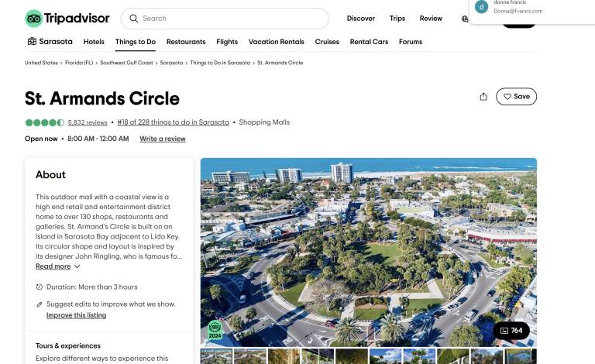This screenshot has height=364, width=595.
Task: Click the share icon beside Save
Action: click(x=483, y=97)
